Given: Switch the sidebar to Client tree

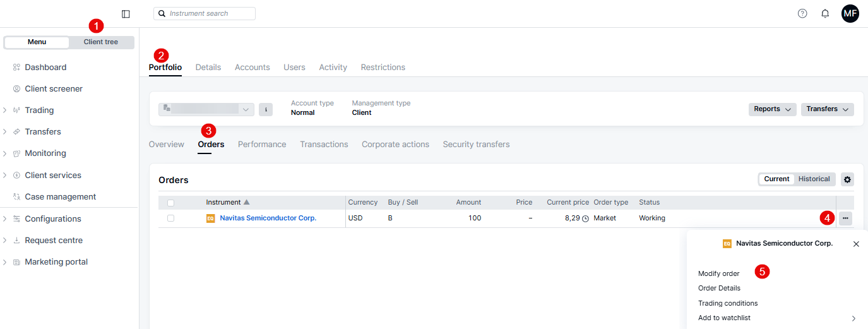Looking at the screenshot, I should pyautogui.click(x=101, y=42).
